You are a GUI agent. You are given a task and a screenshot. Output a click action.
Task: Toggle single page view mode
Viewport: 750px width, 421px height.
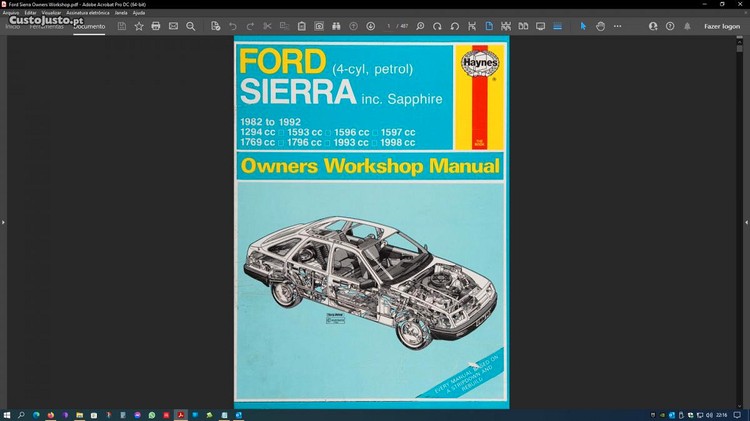(x=490, y=26)
